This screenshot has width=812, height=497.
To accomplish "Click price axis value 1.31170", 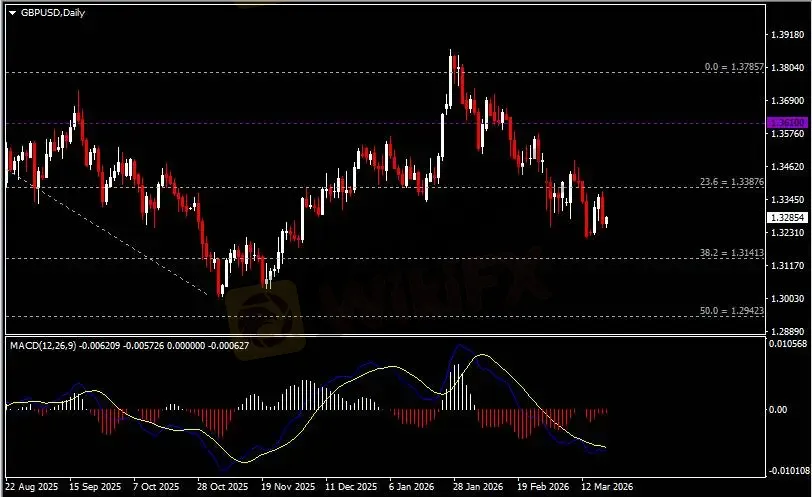I will coord(788,266).
